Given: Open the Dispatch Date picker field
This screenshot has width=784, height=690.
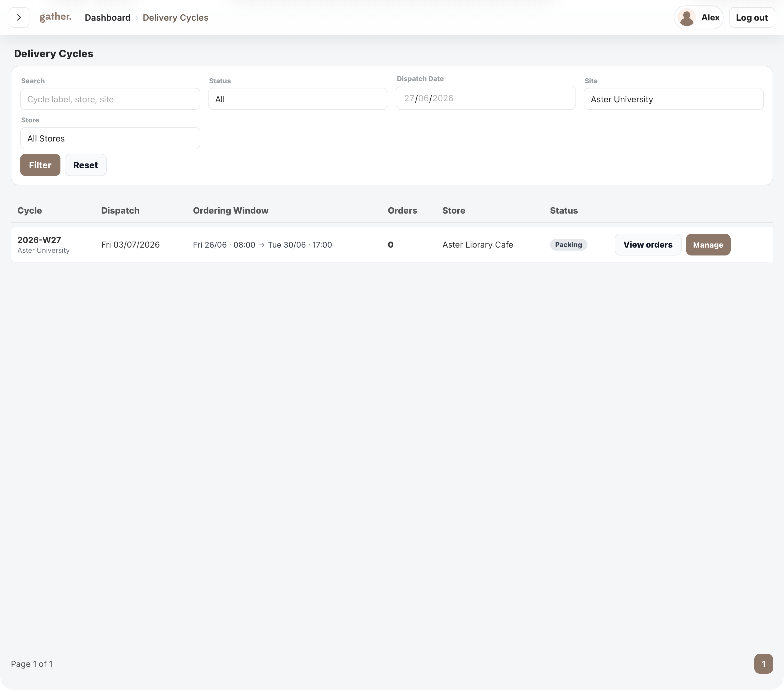Looking at the screenshot, I should (x=486, y=98).
